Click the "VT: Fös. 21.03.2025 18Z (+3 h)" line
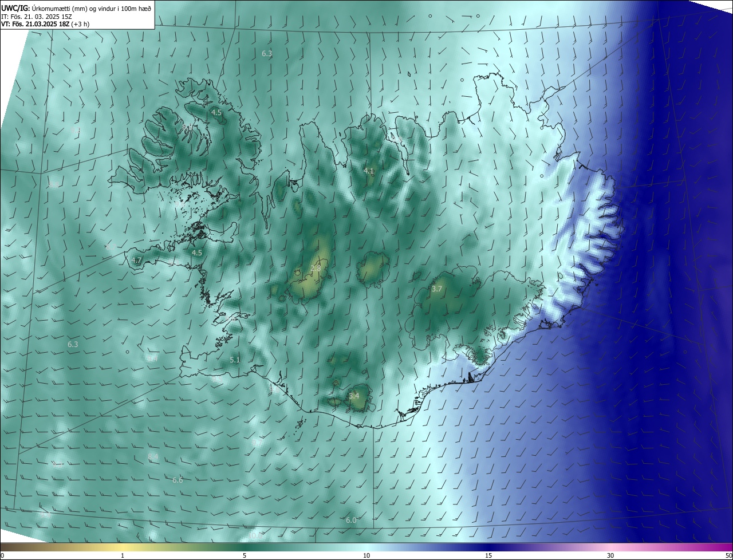The image size is (733, 560). (45, 24)
